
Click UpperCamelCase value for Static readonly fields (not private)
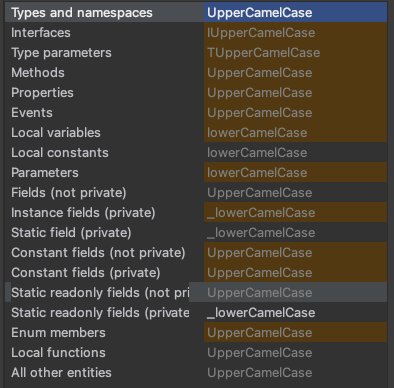click(260, 293)
